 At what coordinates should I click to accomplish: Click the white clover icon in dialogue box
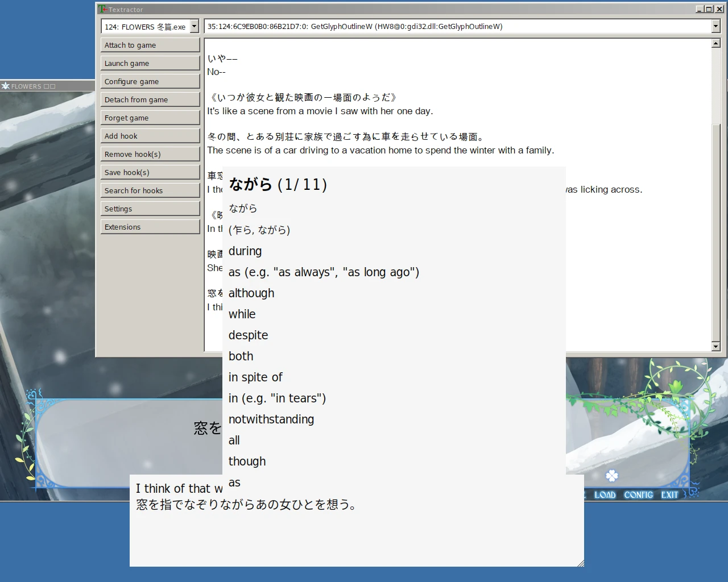[612, 476]
